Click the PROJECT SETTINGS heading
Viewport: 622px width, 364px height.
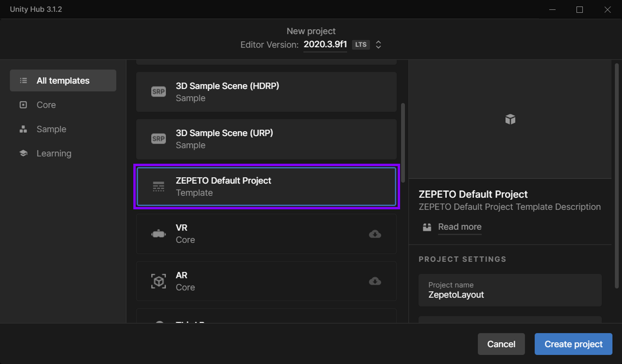tap(462, 259)
